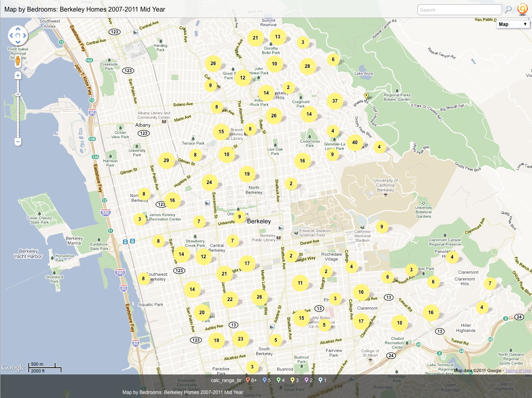Screen dimensions: 532x398
Task: Click inside the Search field
Action: (460, 10)
